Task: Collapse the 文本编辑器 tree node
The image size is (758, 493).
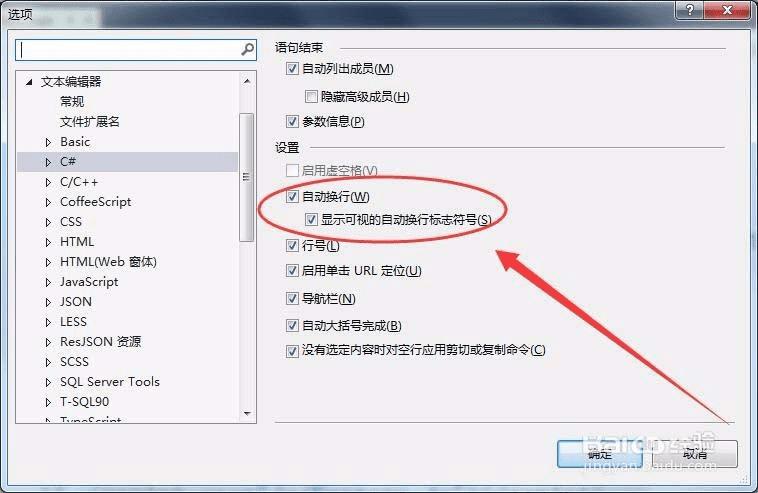Action: [x=29, y=82]
